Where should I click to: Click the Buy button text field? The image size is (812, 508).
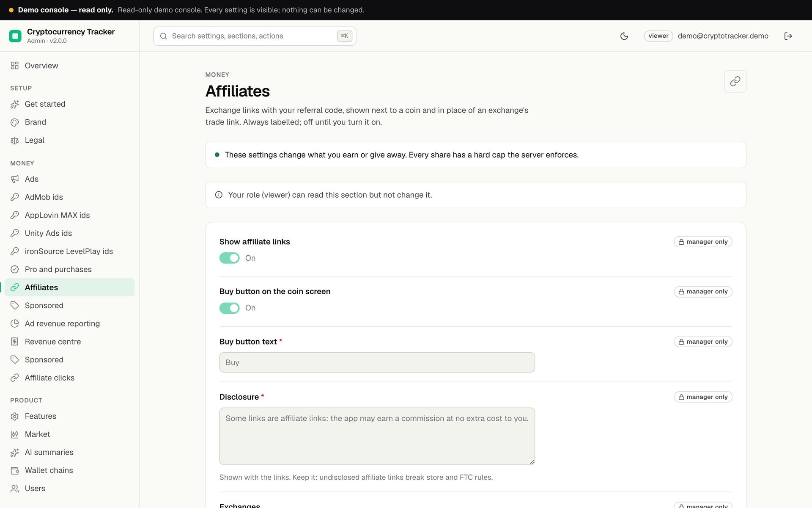click(377, 362)
